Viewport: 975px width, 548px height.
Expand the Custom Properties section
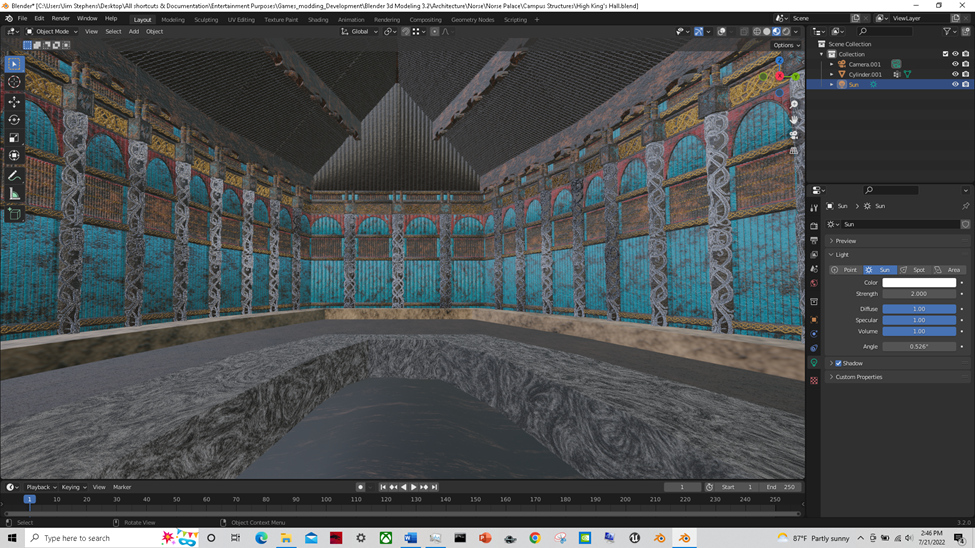click(859, 377)
